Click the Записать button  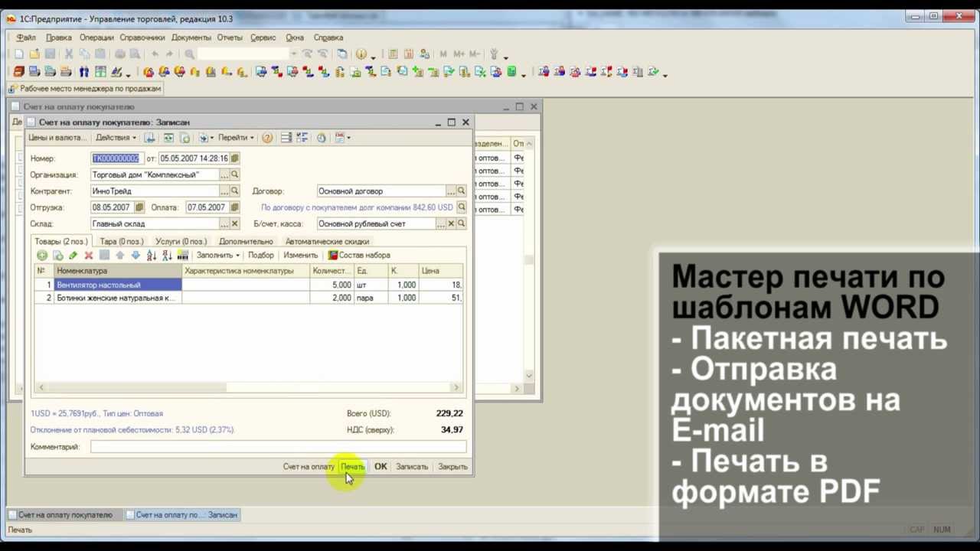[412, 467]
